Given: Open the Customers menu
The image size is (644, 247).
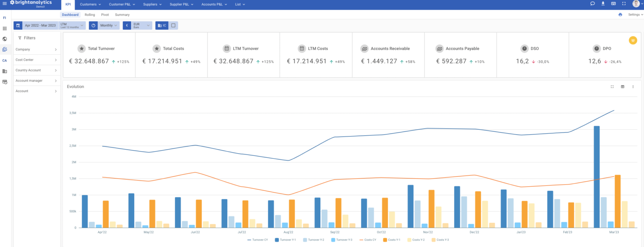Looking at the screenshot, I should (90, 4).
